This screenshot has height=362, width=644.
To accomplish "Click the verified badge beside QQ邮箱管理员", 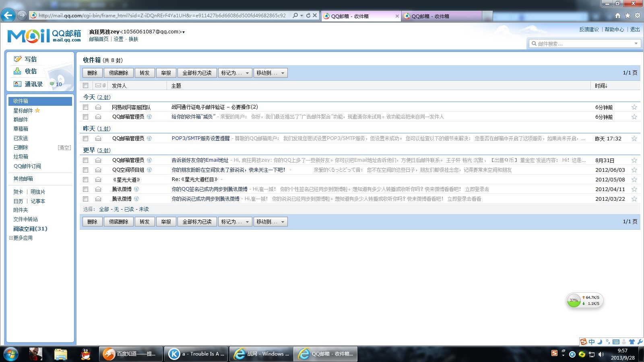I will click(x=149, y=117).
